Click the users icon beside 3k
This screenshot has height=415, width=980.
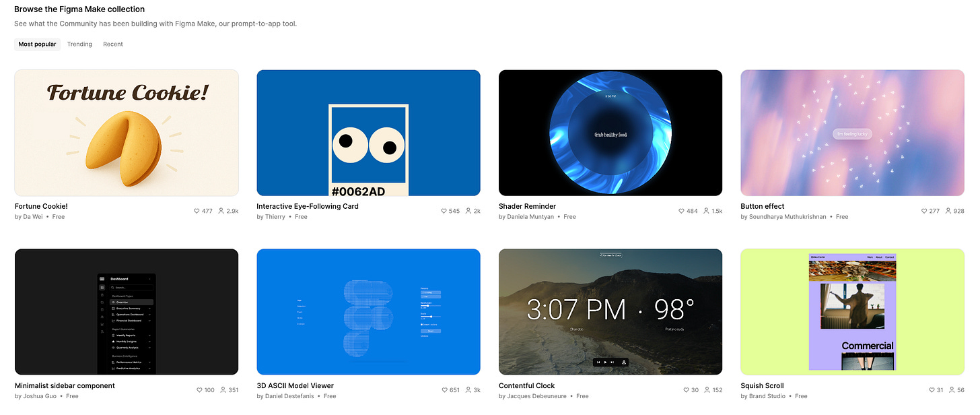pos(468,390)
